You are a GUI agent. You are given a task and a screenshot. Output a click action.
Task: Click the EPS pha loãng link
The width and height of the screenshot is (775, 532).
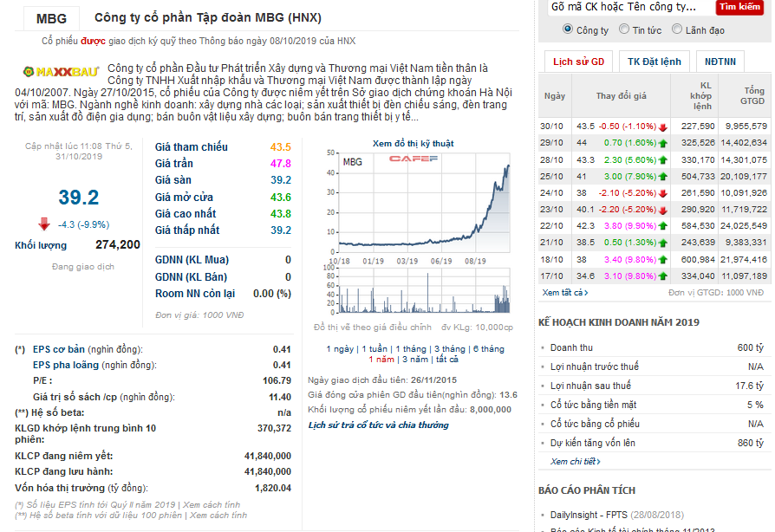tap(66, 365)
